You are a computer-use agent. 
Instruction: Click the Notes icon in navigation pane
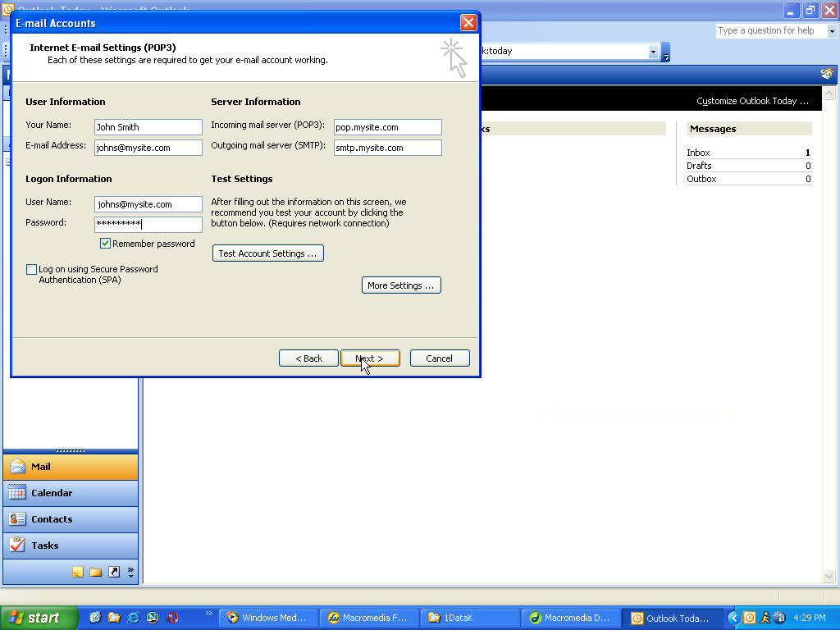coord(77,572)
